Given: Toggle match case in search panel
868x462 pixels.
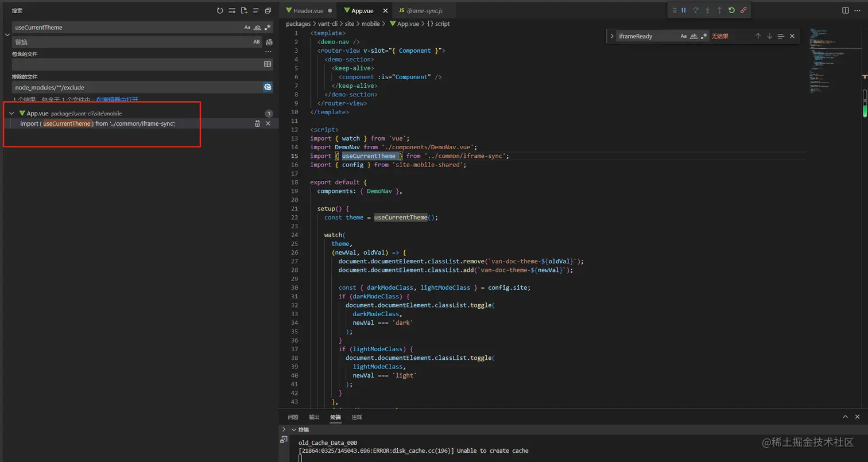Looking at the screenshot, I should click(x=247, y=27).
